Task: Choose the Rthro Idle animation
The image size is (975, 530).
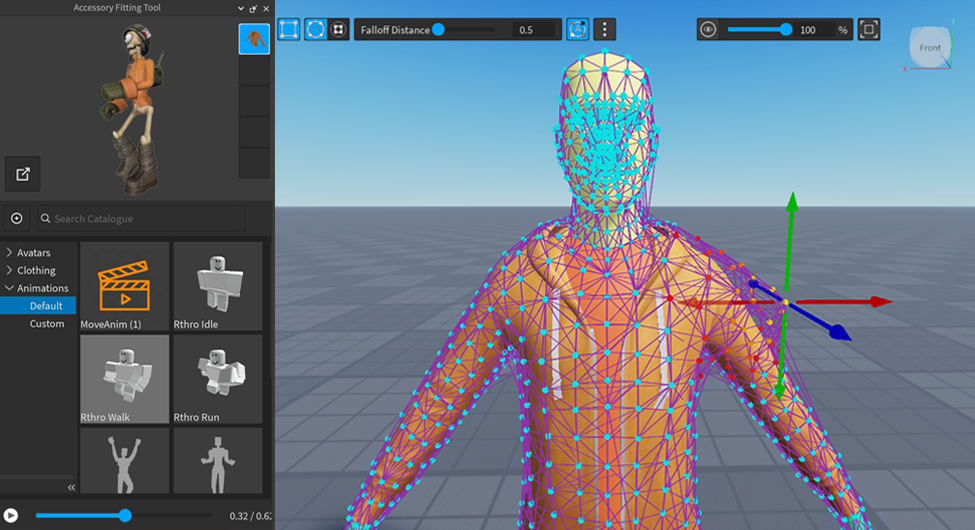Action: click(x=218, y=287)
